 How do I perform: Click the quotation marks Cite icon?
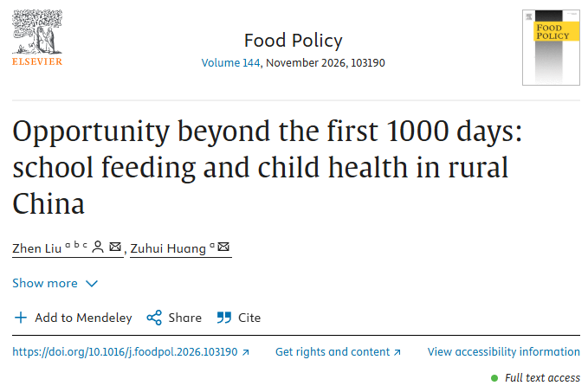[224, 318]
